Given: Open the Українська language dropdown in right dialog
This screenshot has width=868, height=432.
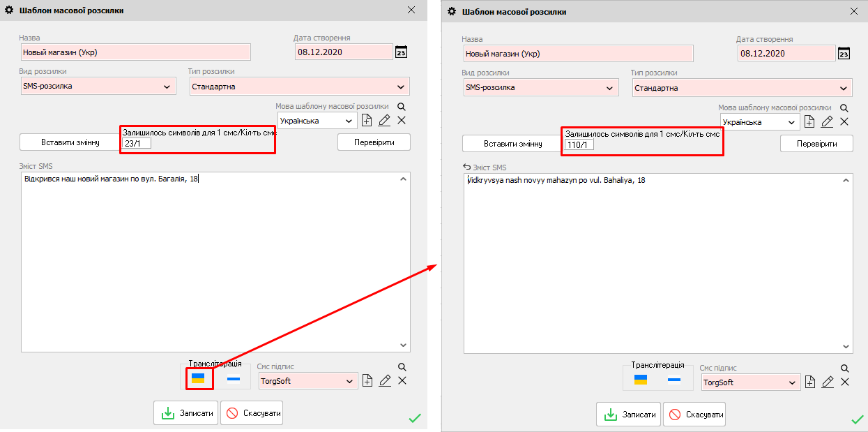Looking at the screenshot, I should pos(791,122).
